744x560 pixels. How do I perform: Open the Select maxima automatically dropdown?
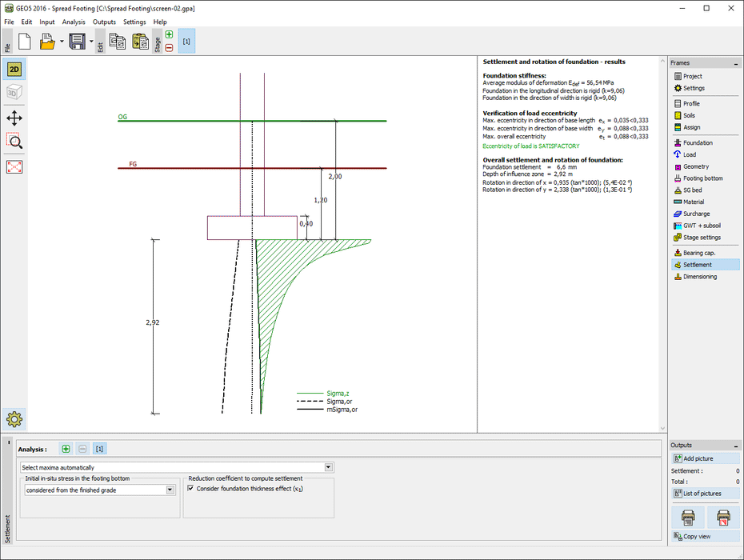(x=327, y=466)
